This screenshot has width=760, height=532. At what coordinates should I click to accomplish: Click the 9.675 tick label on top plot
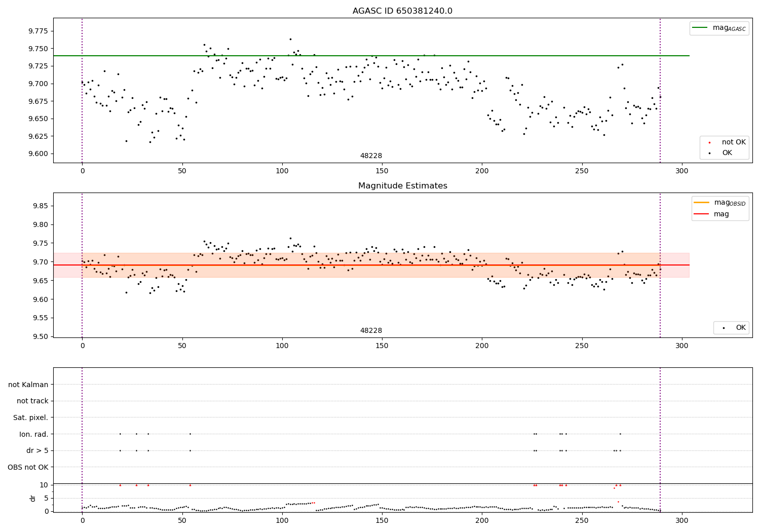pyautogui.click(x=38, y=101)
